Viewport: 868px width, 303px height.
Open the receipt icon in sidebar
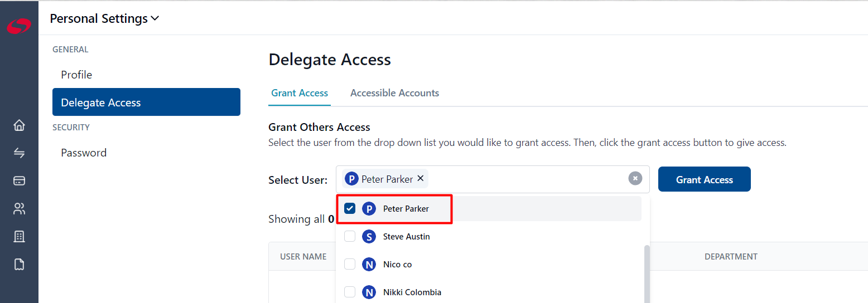19,264
